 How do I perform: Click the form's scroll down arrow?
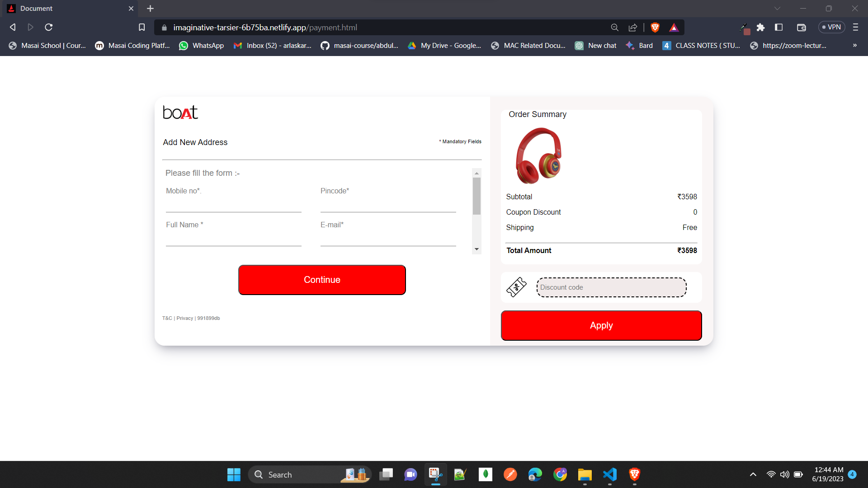click(x=476, y=249)
